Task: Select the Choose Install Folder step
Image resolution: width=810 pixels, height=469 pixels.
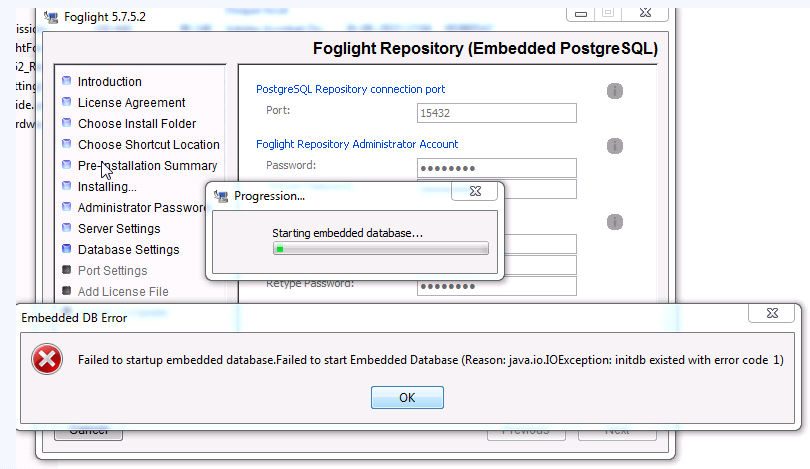Action: point(137,124)
